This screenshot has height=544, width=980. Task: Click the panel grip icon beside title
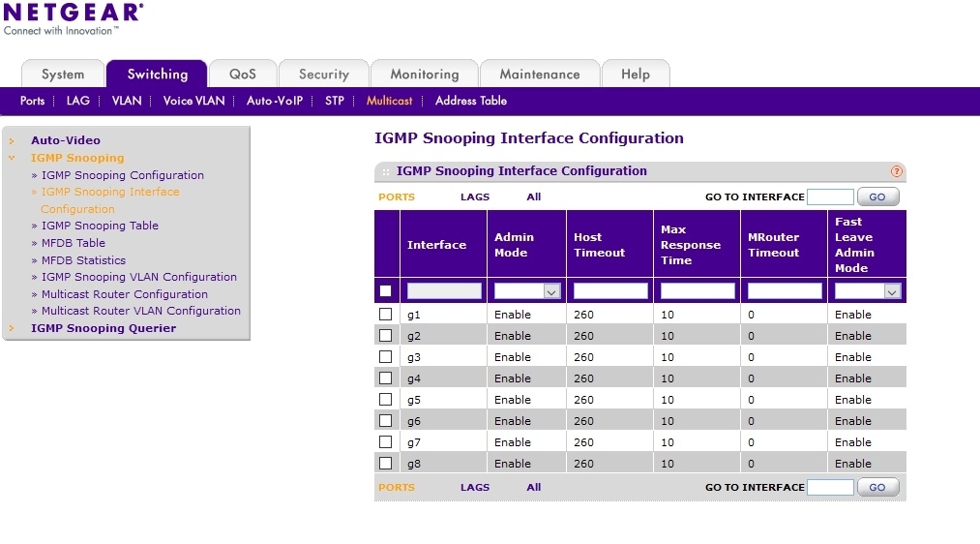(386, 171)
